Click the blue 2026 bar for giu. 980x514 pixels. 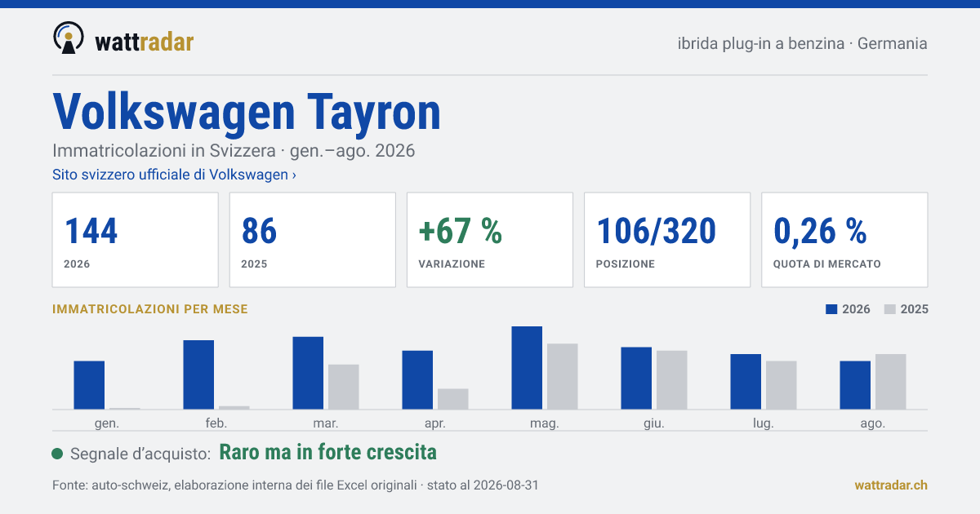(636, 379)
